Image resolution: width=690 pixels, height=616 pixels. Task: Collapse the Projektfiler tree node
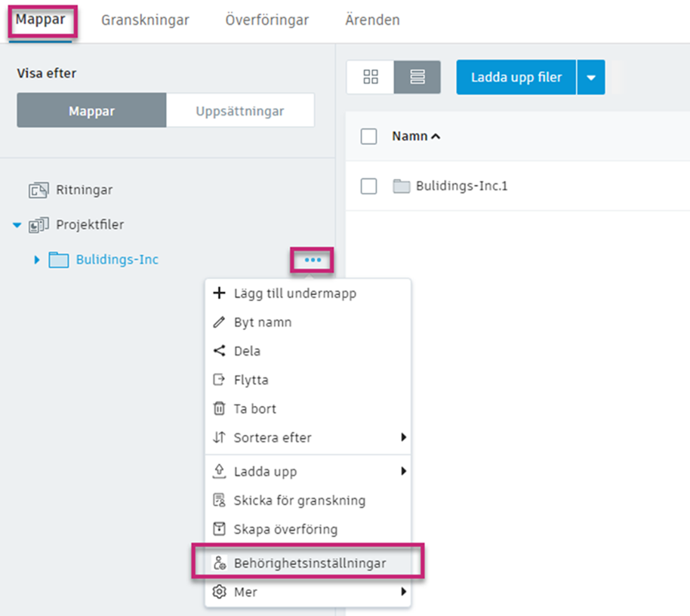17,226
